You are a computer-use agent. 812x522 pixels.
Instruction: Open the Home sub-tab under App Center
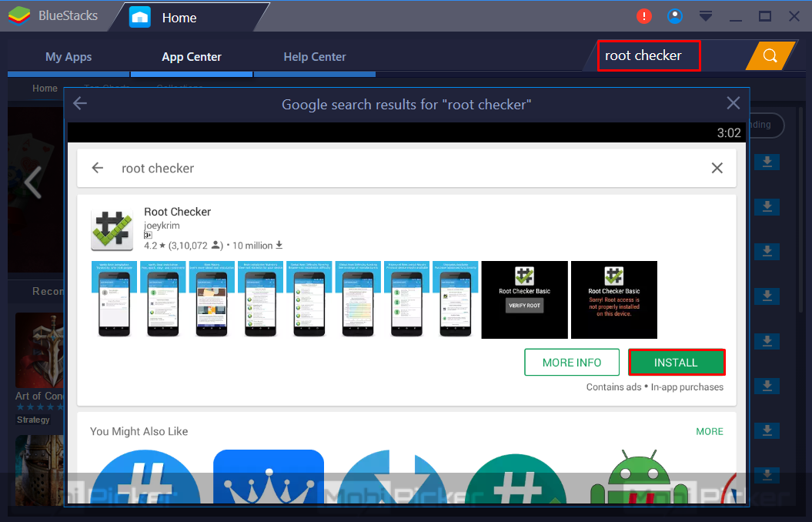click(45, 89)
